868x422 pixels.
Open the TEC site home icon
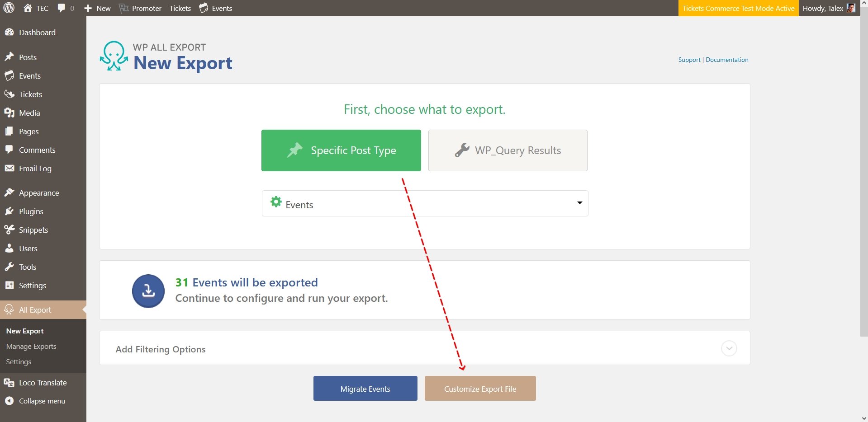click(x=28, y=8)
